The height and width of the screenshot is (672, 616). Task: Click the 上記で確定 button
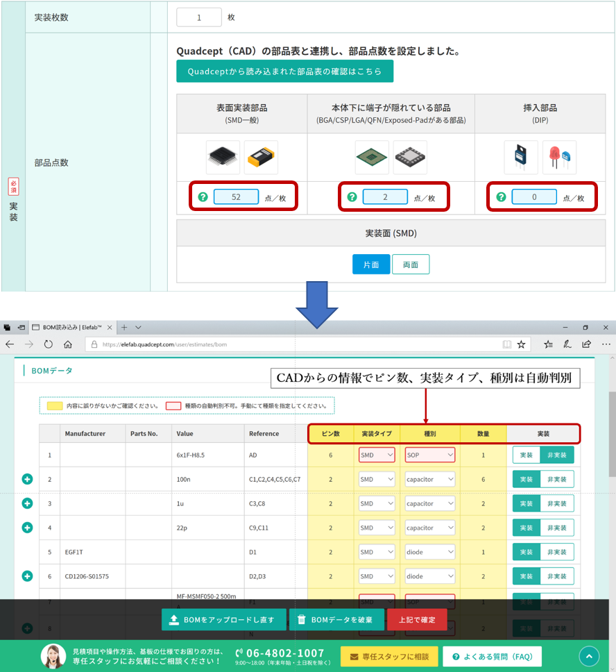tap(418, 620)
